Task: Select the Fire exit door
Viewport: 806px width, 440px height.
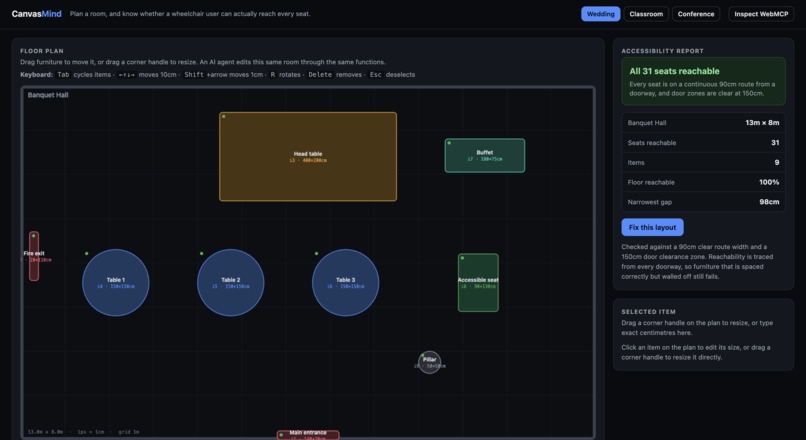Action: click(x=34, y=256)
